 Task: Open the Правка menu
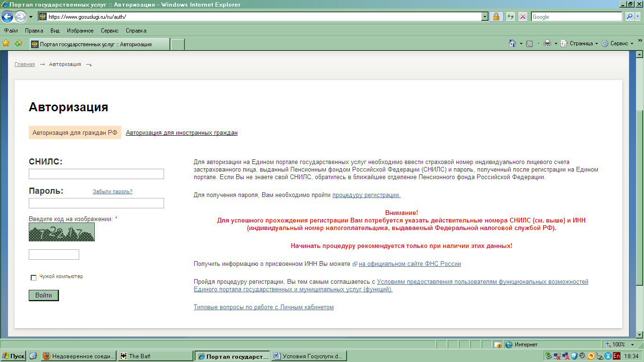pos(34,31)
